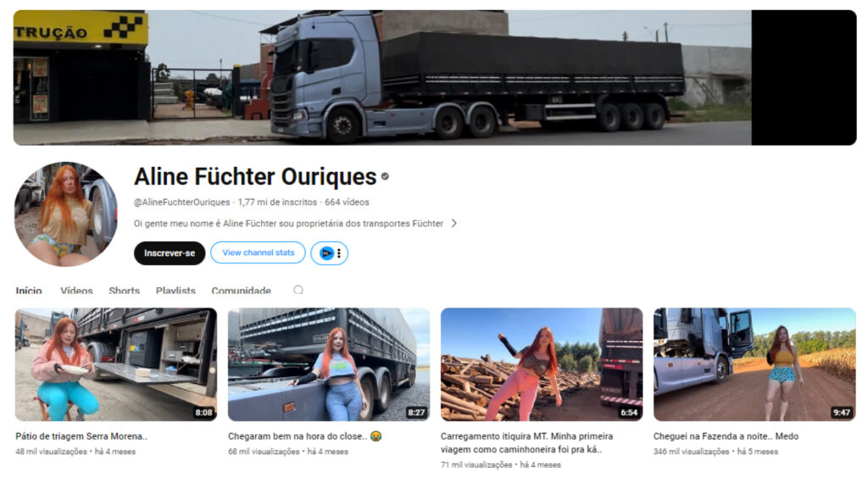
Task: Click the channel banner truck image
Action: pyautogui.click(x=435, y=77)
